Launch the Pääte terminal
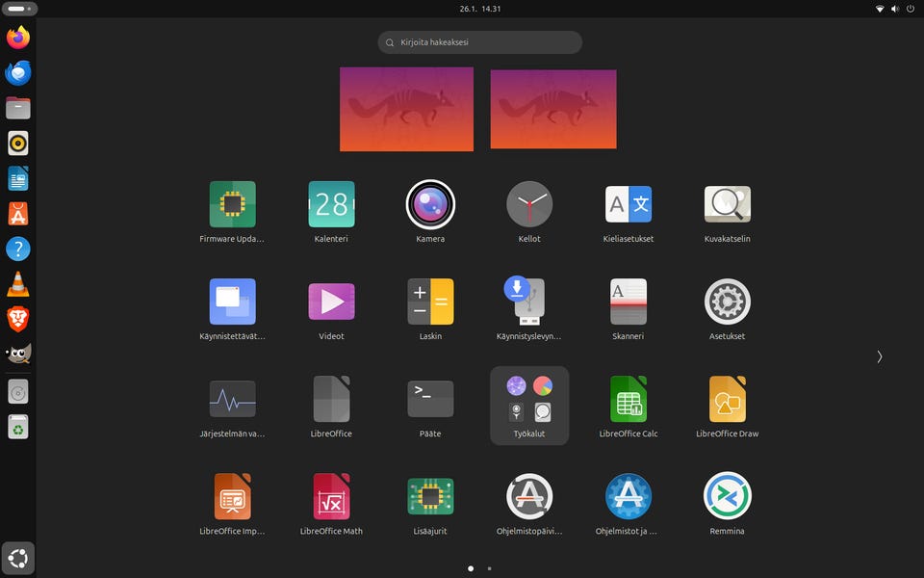This screenshot has height=578, width=924. 430,399
